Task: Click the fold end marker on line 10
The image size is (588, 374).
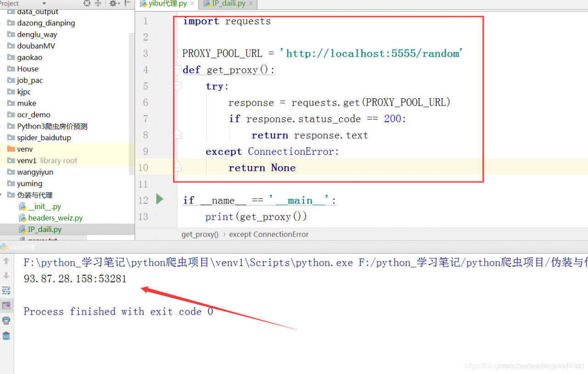Action: pyautogui.click(x=178, y=167)
